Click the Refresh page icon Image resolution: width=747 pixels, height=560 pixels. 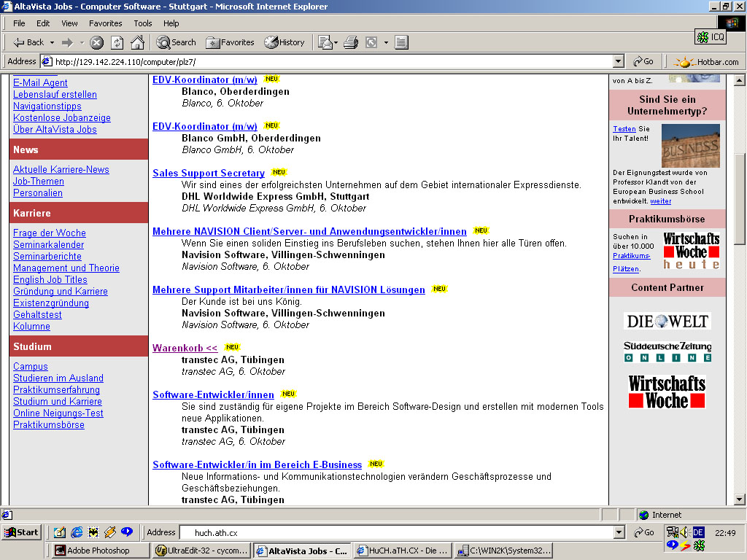117,42
